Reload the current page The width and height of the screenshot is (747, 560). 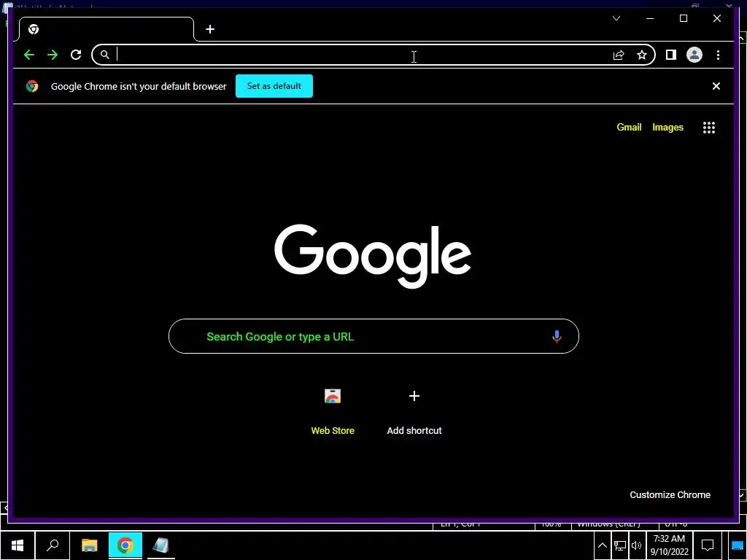(76, 55)
